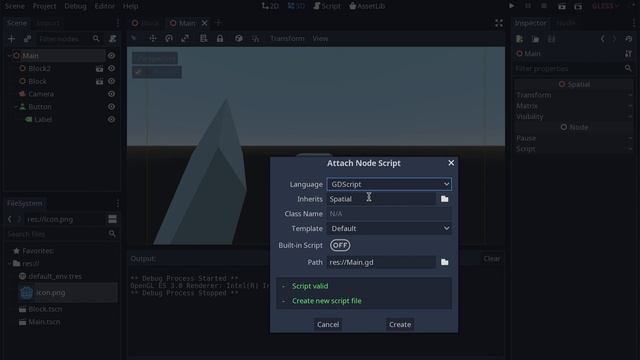Select the Block2 node
The height and width of the screenshot is (360, 640).
click(x=40, y=69)
